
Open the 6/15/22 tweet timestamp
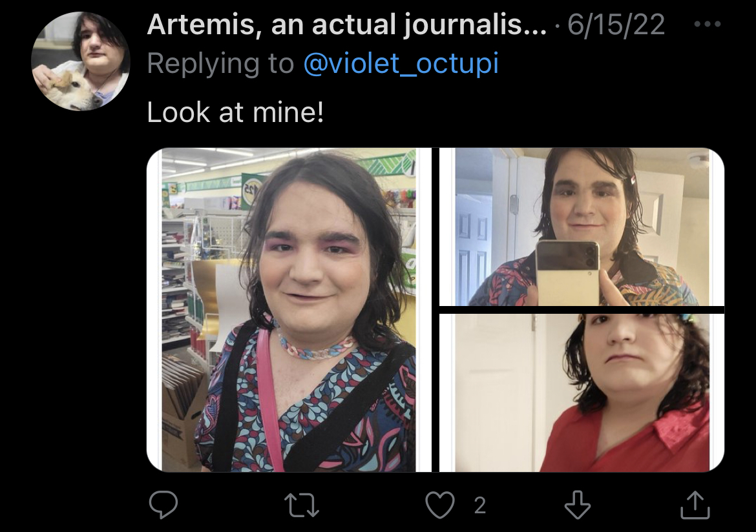pyautogui.click(x=616, y=25)
